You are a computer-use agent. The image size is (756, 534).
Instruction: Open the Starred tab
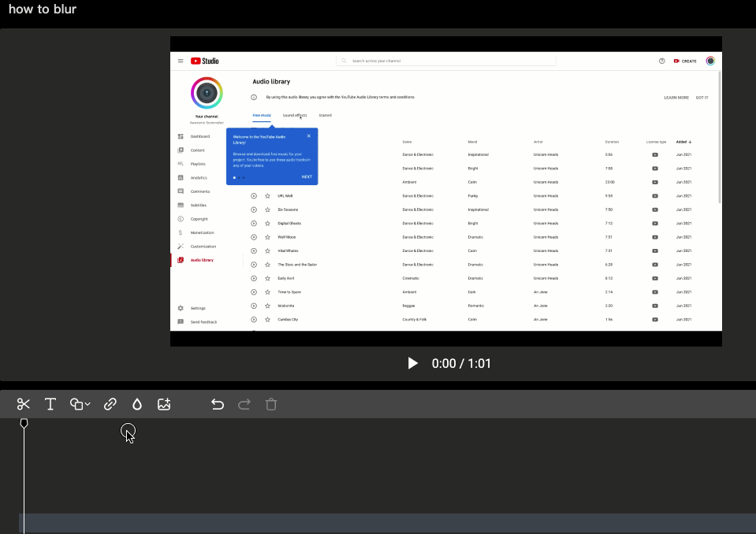325,115
